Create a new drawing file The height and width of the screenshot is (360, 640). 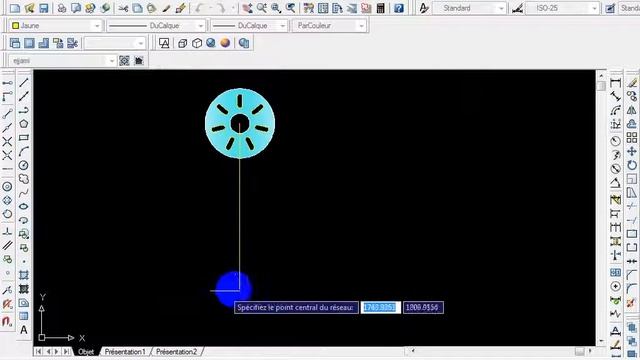(x=15, y=8)
